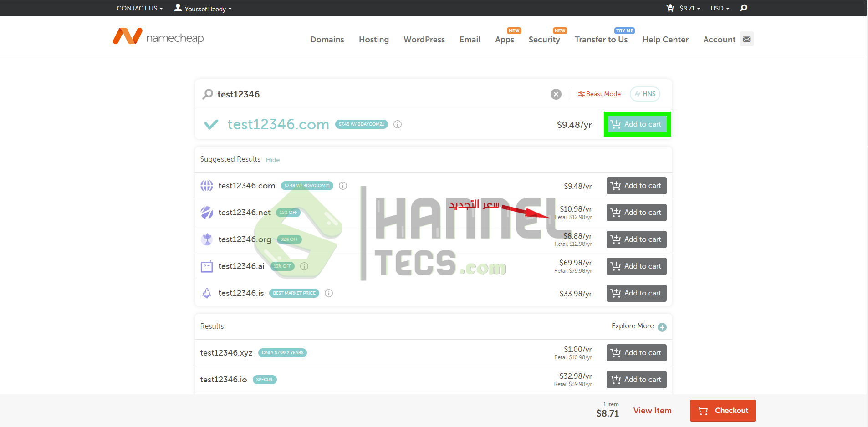Go to Namecheap home via logo
Viewport: 868px width, 427px height.
click(158, 36)
